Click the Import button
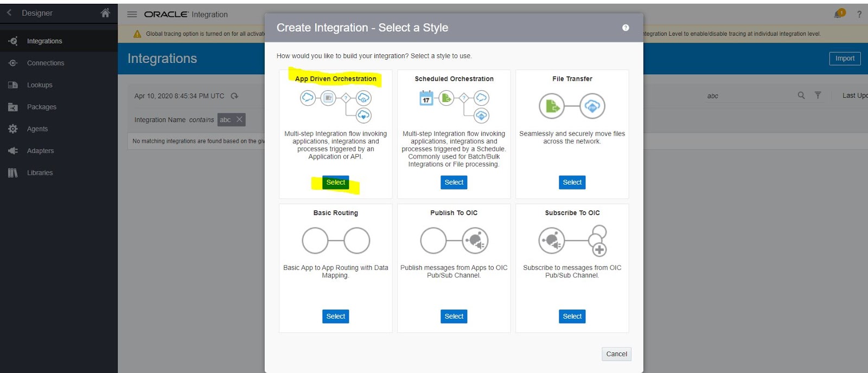 tap(845, 58)
